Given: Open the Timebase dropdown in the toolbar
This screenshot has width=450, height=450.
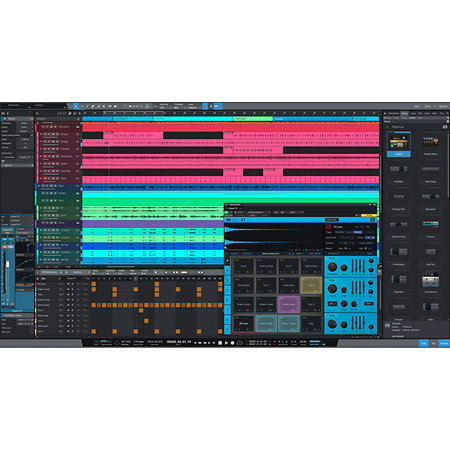Looking at the screenshot, I should click(x=180, y=108).
